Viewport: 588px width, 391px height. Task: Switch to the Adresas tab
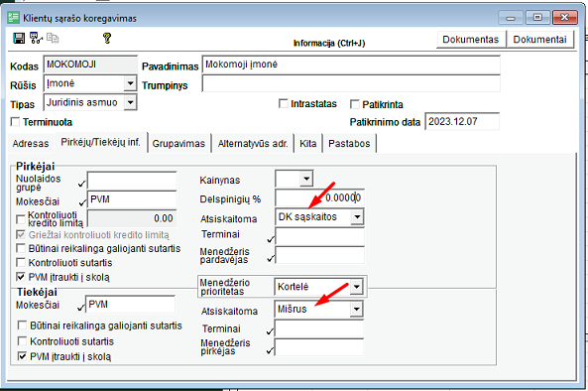(31, 143)
